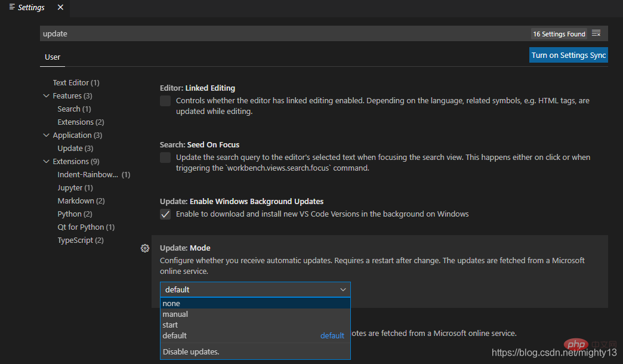Click the 16 Settings Found badge
The height and width of the screenshot is (364, 623).
(x=559, y=34)
